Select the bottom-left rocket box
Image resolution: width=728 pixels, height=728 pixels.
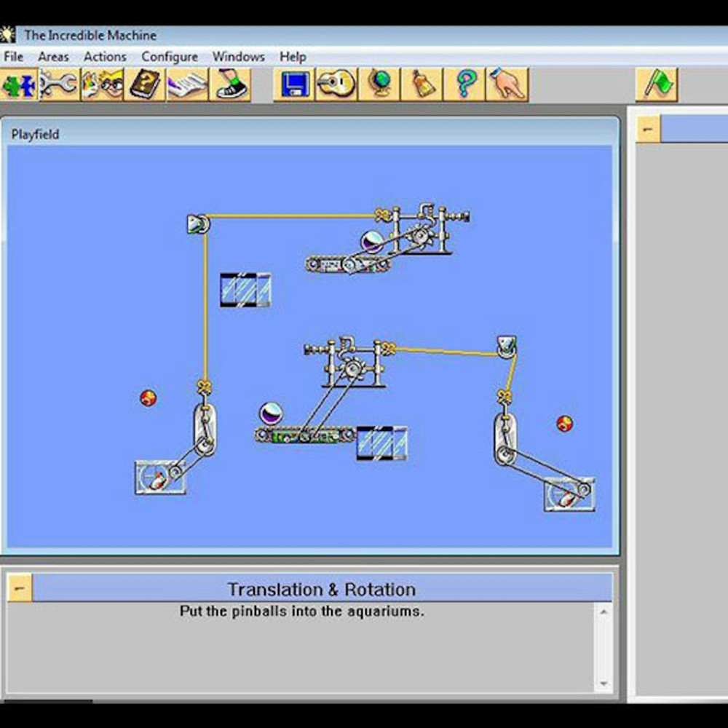[x=160, y=478]
